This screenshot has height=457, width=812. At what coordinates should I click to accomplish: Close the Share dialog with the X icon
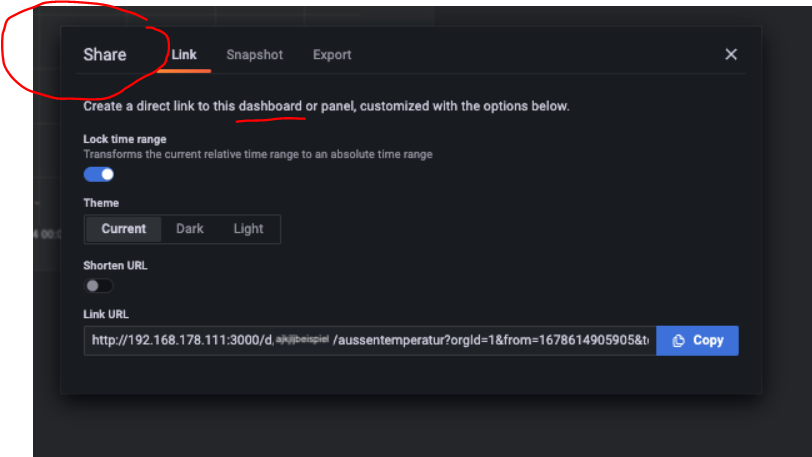(x=731, y=54)
